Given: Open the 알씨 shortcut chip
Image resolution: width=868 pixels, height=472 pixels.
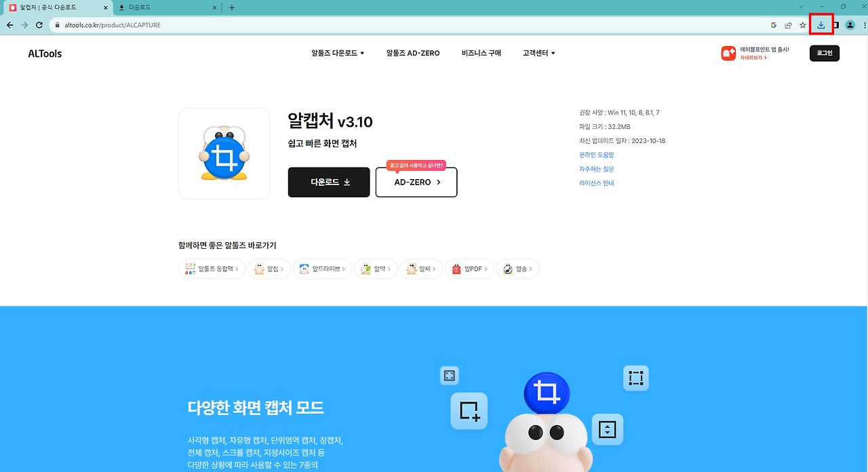Looking at the screenshot, I should coord(421,269).
